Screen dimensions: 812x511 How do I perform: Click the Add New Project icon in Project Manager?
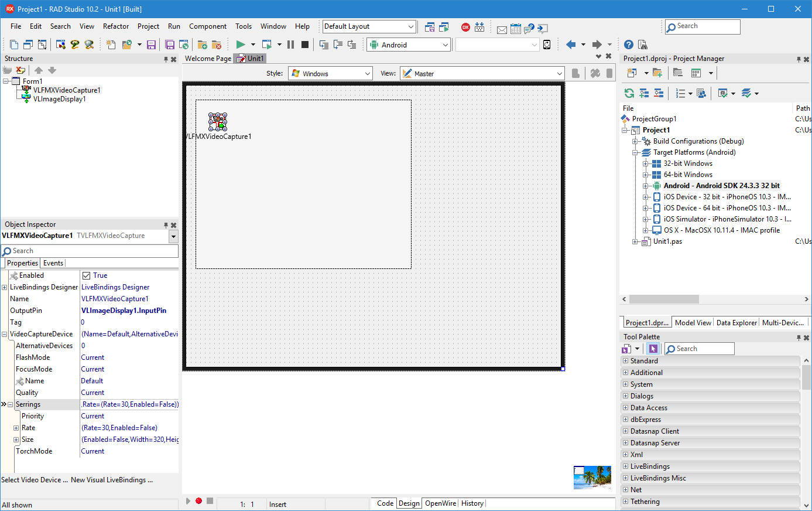pos(658,73)
